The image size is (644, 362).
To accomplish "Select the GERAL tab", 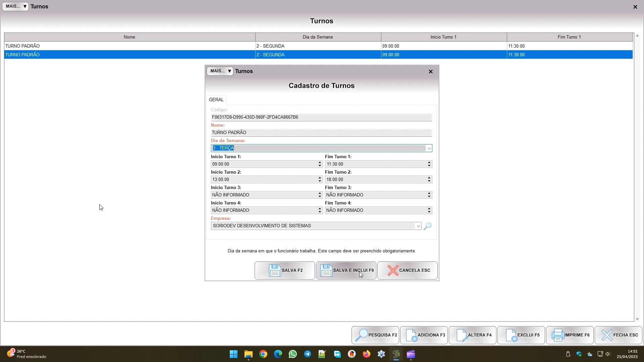I will (216, 100).
